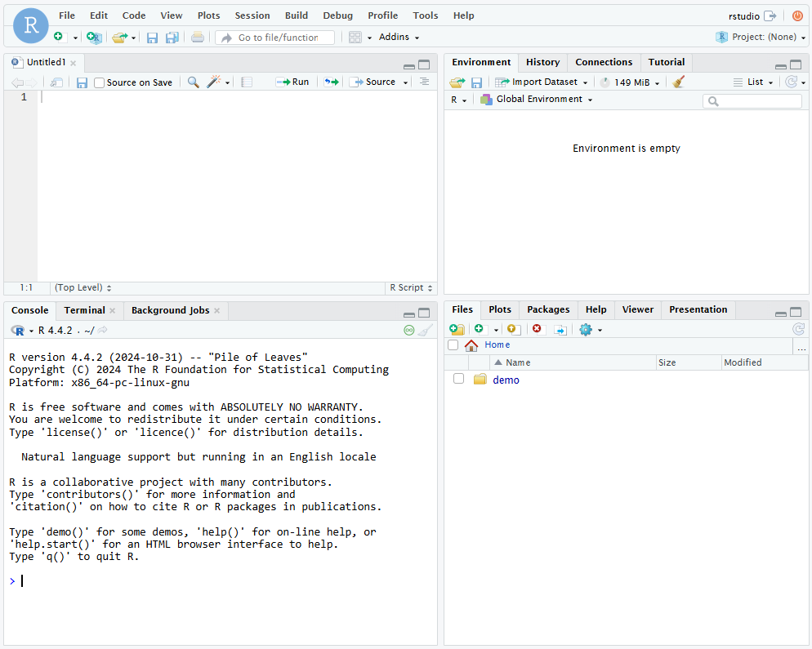Open code tools magic wand
Screen dimensions: 812x649
pyautogui.click(x=213, y=82)
